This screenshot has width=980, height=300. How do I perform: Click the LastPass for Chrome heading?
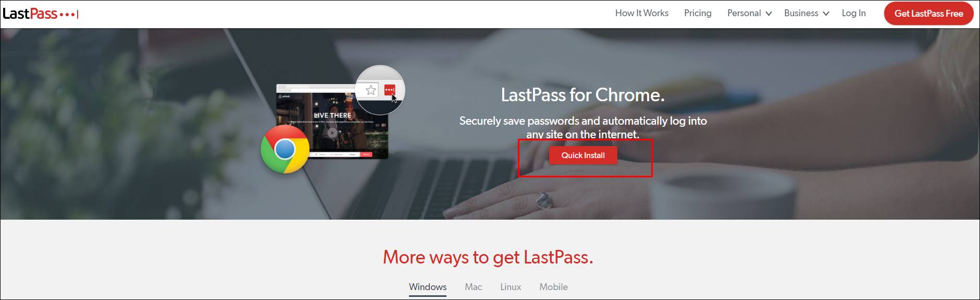point(582,95)
